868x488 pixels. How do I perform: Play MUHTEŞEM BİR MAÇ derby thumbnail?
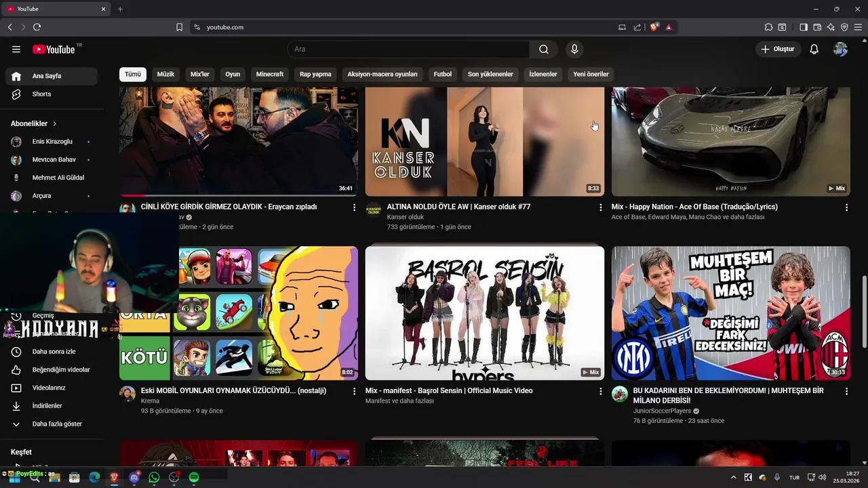pos(731,313)
